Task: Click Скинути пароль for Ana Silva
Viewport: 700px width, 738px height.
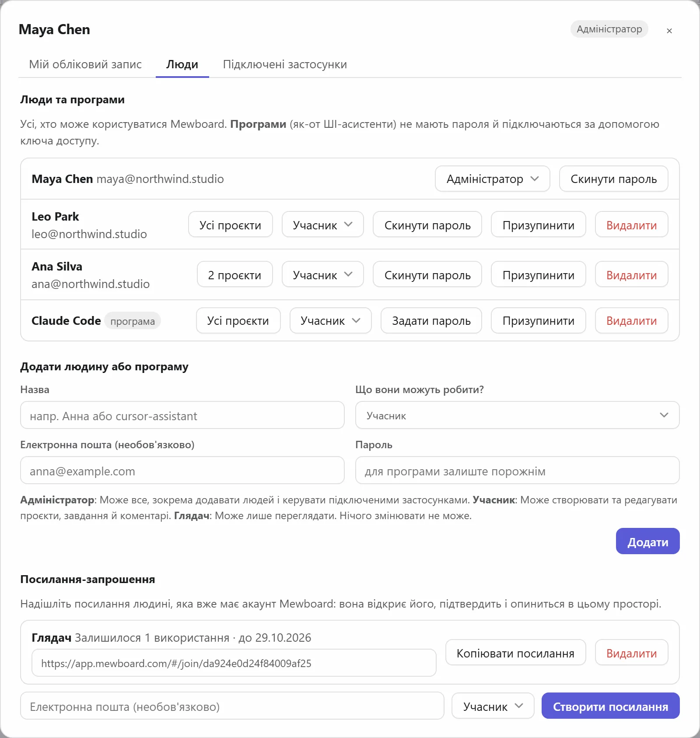Action: click(x=427, y=274)
